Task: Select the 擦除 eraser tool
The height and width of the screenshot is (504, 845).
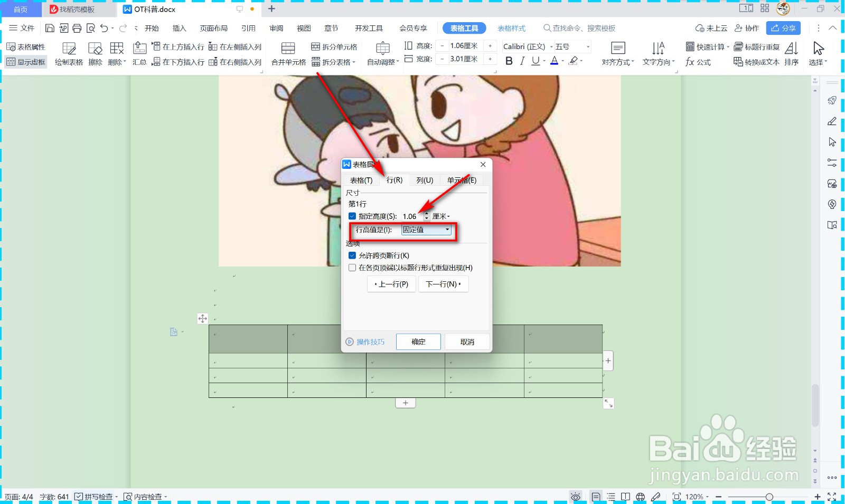Action: 95,54
